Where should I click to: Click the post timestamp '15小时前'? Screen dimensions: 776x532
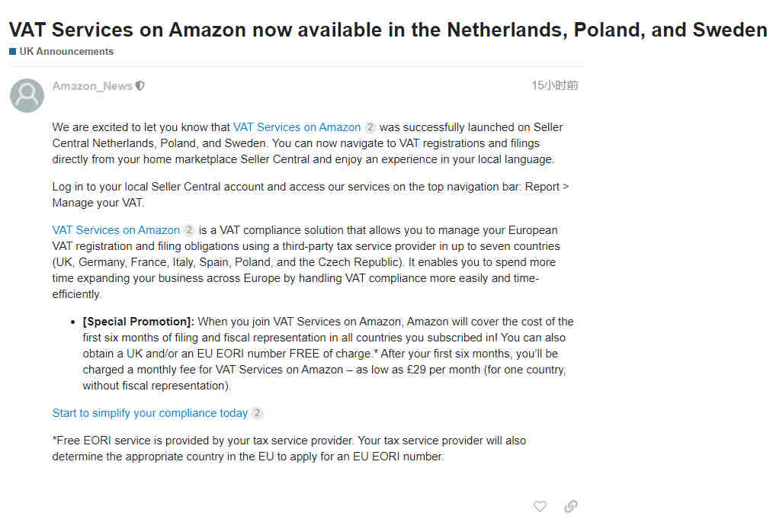(x=554, y=85)
